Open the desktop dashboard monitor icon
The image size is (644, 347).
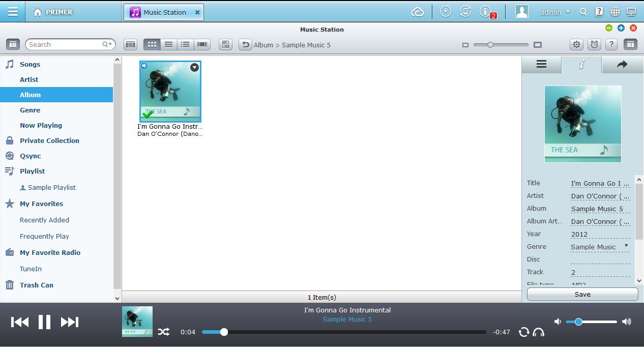click(631, 12)
